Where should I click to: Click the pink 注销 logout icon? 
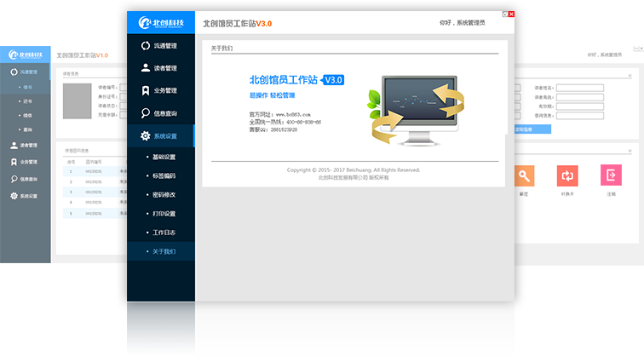coord(609,175)
